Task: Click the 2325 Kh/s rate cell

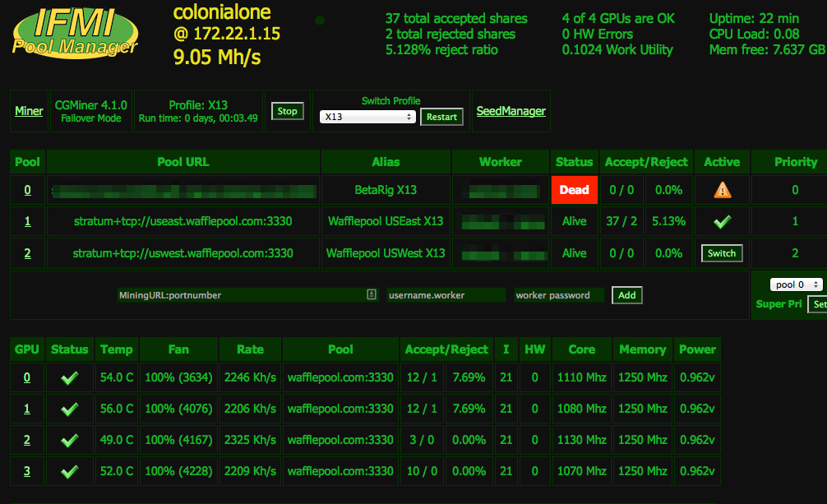Action: (x=250, y=440)
